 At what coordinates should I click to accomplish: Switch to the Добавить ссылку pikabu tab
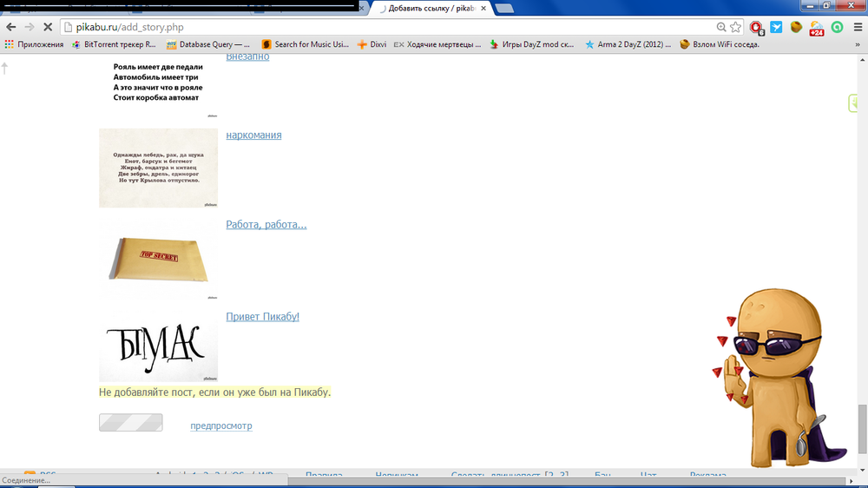coord(430,8)
